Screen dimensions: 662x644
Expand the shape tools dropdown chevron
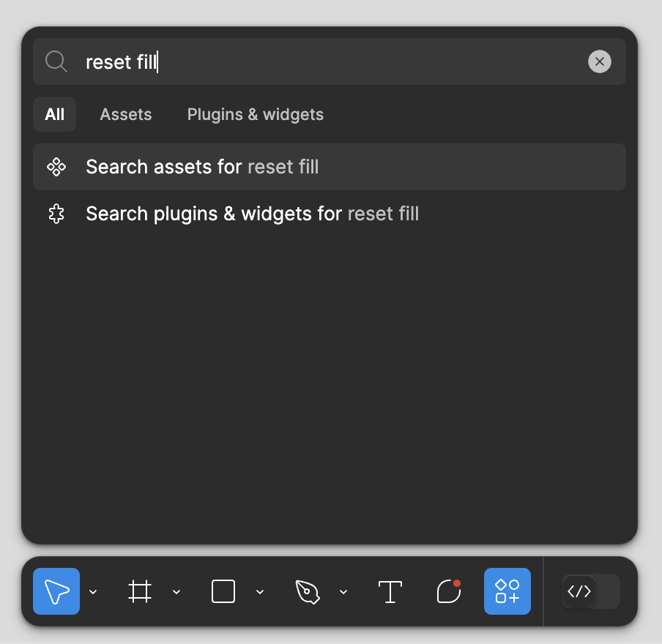(x=260, y=591)
